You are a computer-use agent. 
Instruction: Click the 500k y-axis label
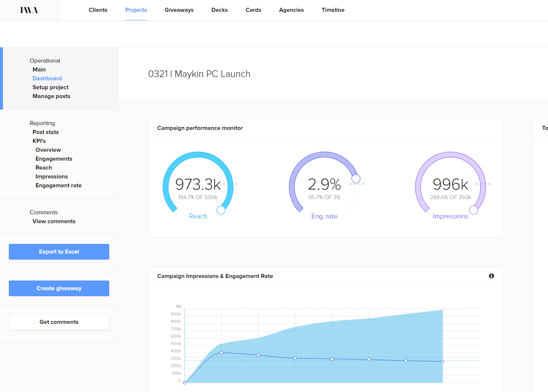176,344
